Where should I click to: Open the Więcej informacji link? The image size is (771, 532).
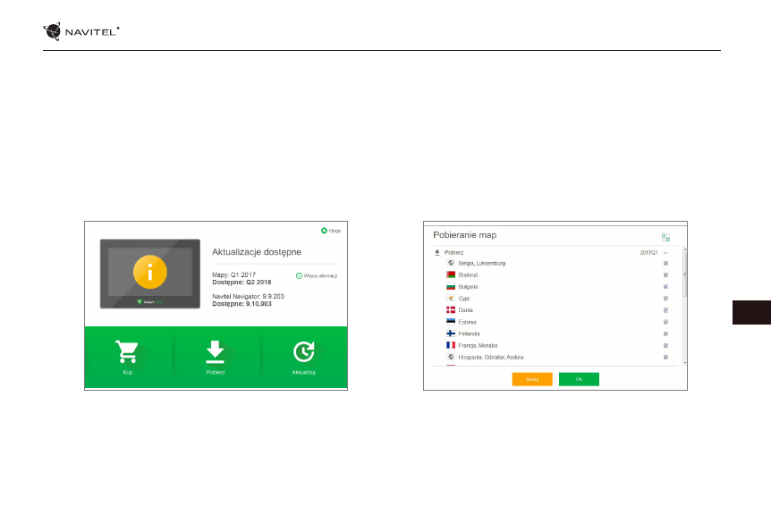316,275
